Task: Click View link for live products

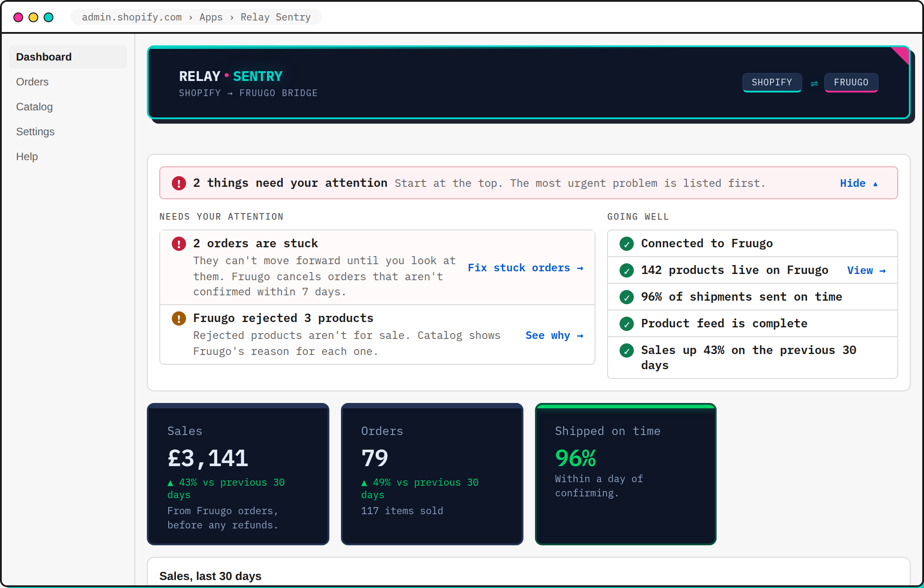Action: tap(866, 270)
